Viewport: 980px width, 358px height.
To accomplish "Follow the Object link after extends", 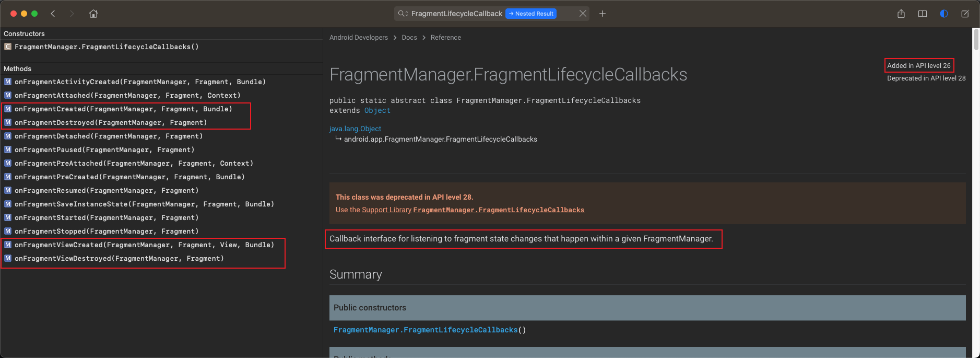I will click(377, 111).
